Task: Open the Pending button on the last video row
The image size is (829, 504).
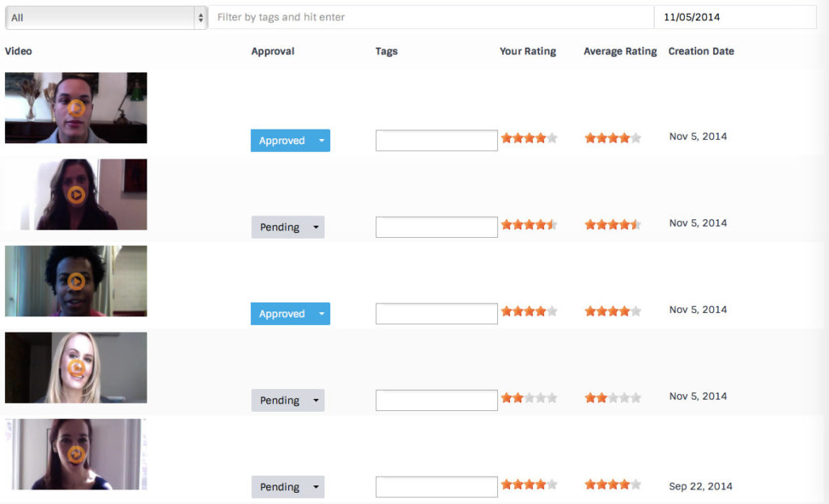Action: (287, 487)
